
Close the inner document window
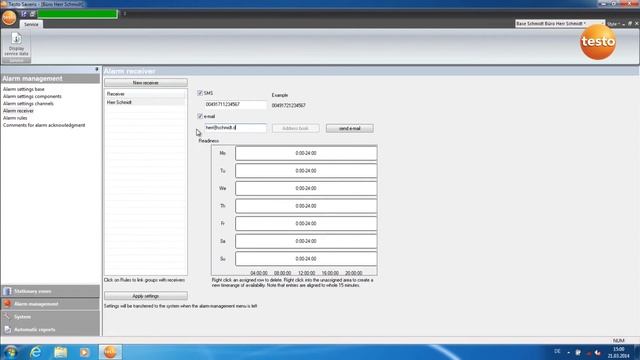coord(636,24)
